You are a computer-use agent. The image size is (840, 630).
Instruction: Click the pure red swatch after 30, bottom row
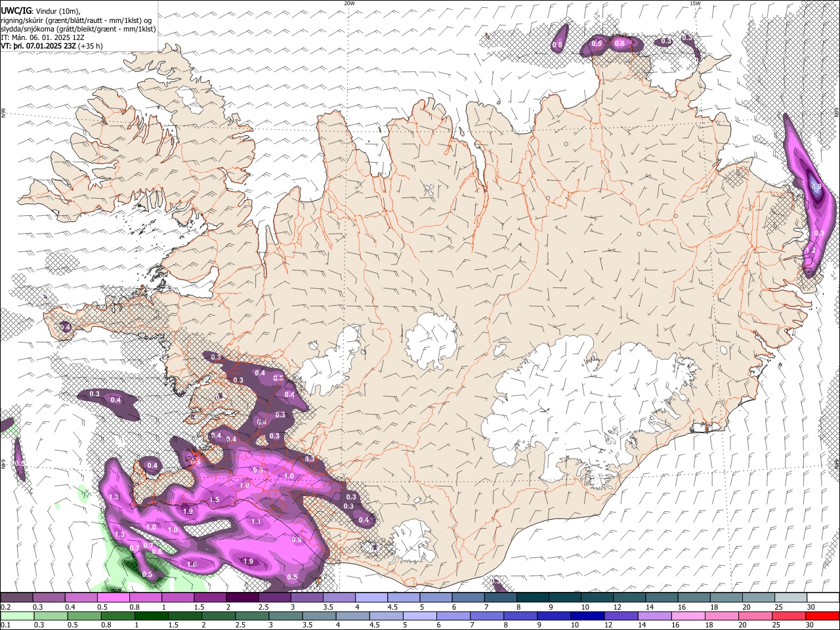[x=822, y=616]
